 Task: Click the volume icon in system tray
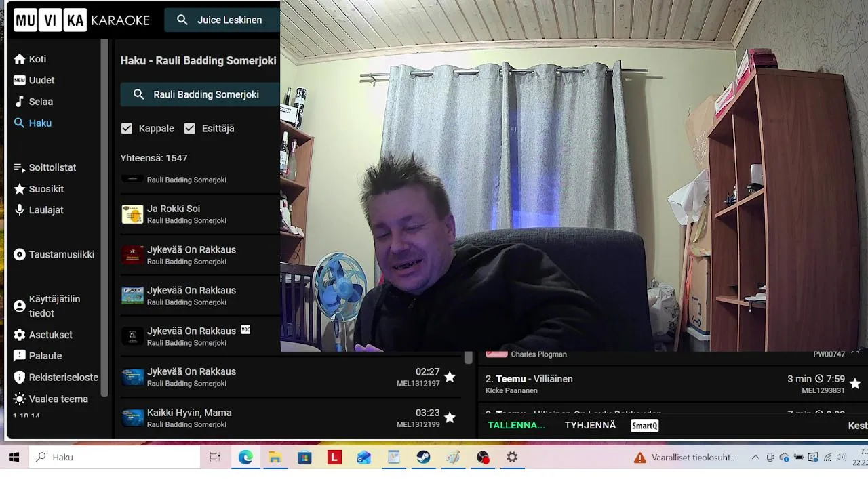coord(841,457)
